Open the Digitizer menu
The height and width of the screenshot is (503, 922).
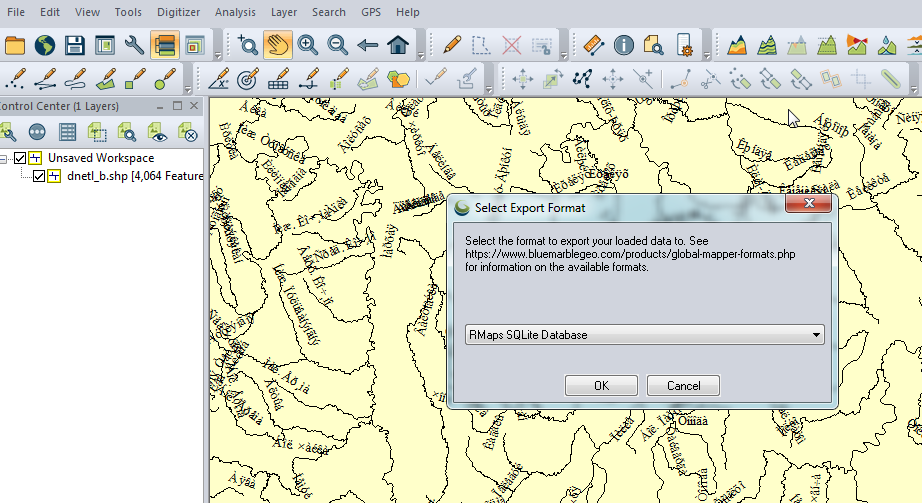pos(178,12)
